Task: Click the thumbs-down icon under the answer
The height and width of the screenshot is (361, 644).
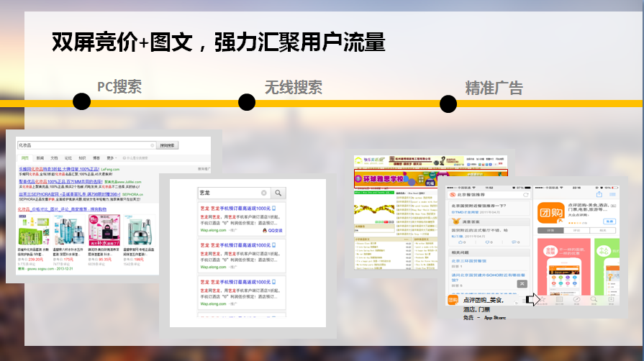Action: click(x=489, y=242)
